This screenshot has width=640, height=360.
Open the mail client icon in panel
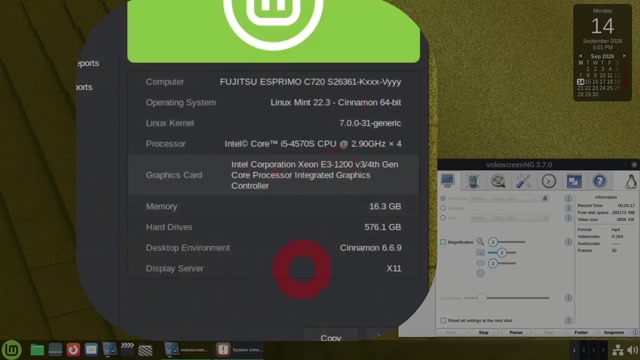(x=91, y=350)
